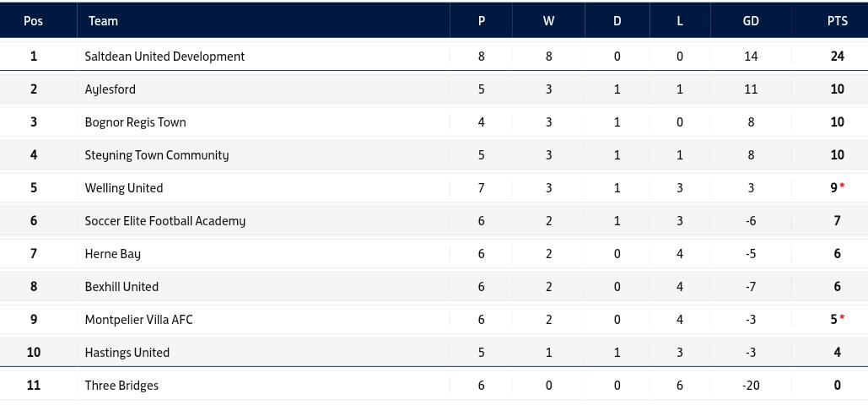
Task: Click the red asterisk beside Welling United's points
Action: point(842,186)
